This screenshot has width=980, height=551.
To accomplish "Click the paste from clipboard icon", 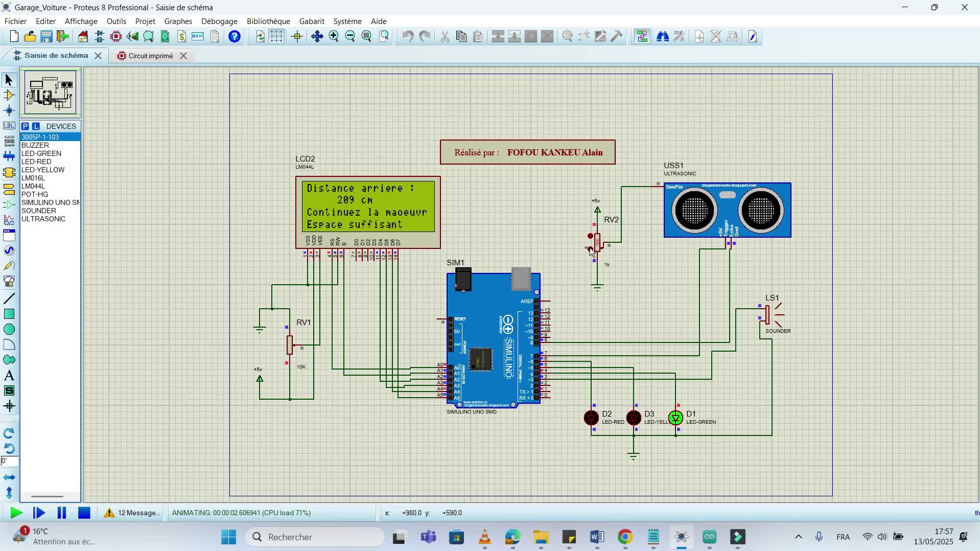I will pyautogui.click(x=478, y=36).
